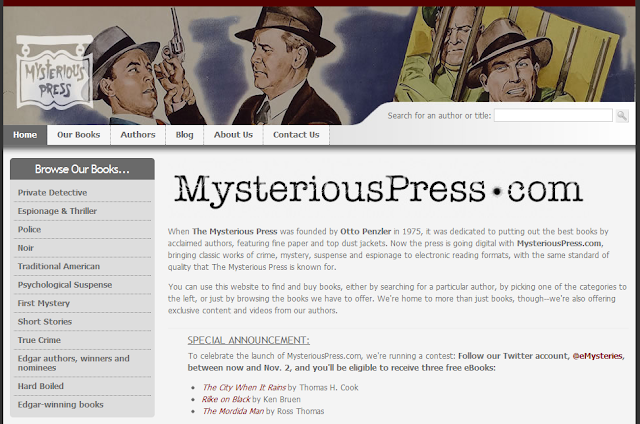Click the 'Search for an author or title:' label

(439, 115)
